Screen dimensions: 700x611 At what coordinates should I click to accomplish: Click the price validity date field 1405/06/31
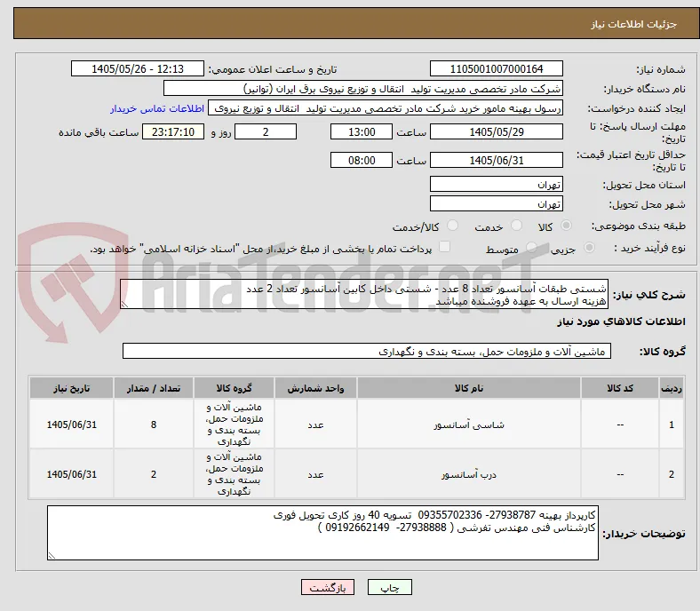pyautogui.click(x=496, y=160)
